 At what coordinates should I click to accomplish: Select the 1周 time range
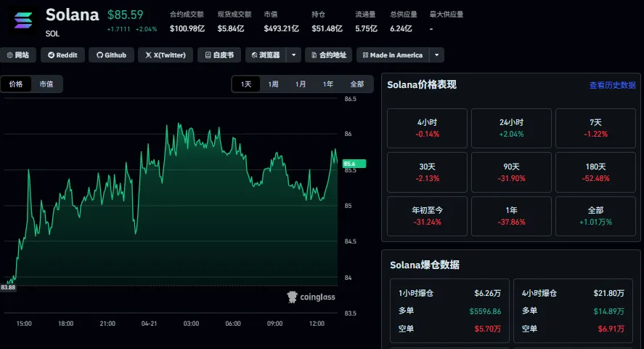pos(273,84)
